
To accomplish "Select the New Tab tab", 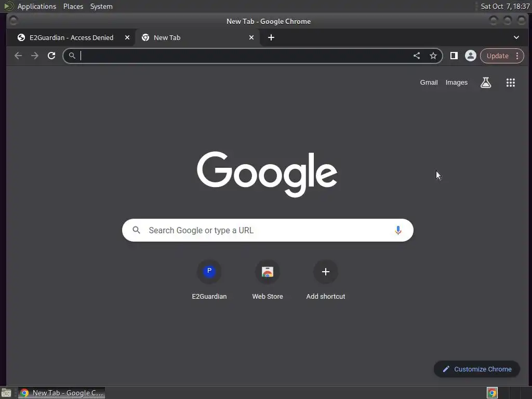I will (197, 37).
